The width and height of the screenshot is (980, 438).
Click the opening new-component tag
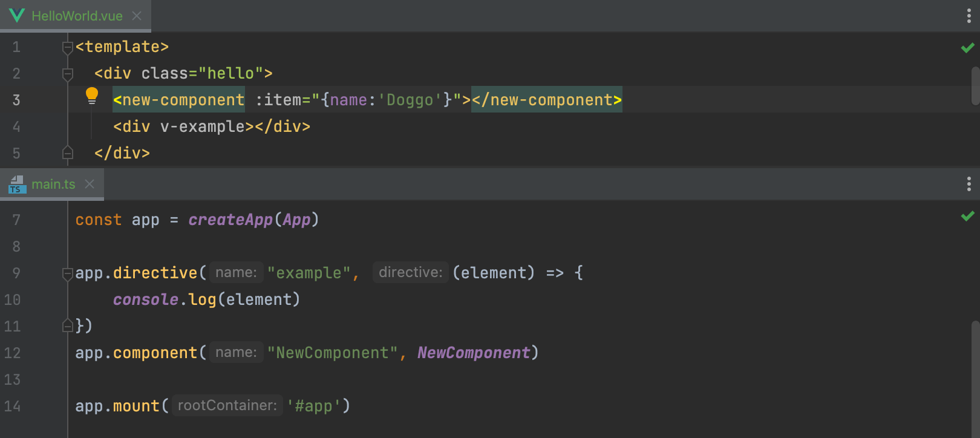179,100
